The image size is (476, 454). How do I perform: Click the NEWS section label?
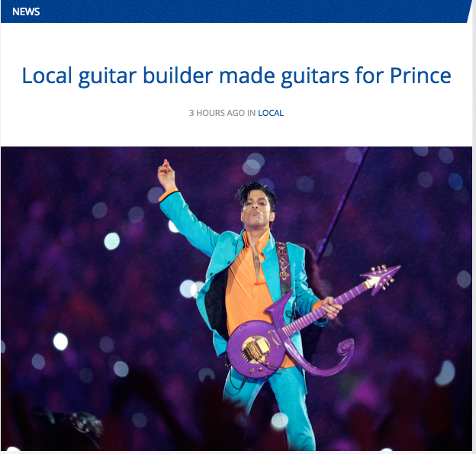pyautogui.click(x=26, y=11)
